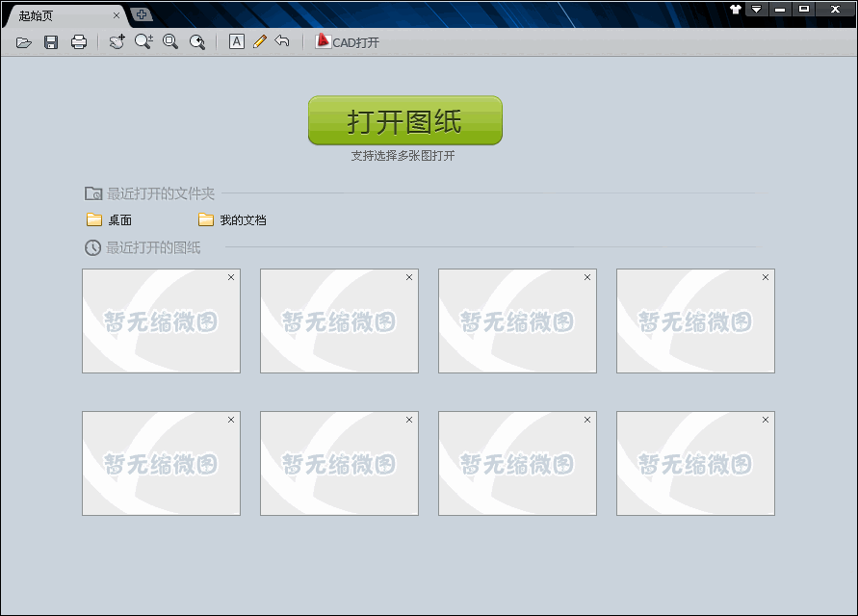858x616 pixels.
Task: Click the printer icon in toolbar
Action: (79, 42)
